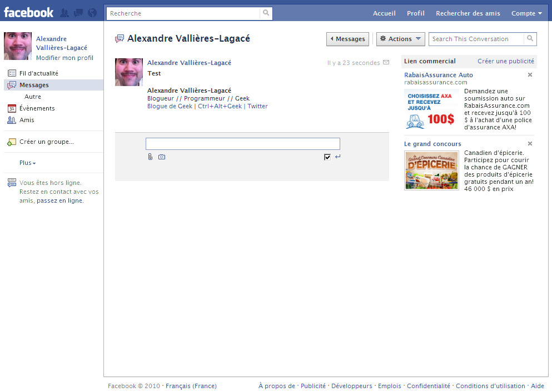552x392 pixels.
Task: Close the RabaisAssurance Auto ad
Action: pos(530,74)
